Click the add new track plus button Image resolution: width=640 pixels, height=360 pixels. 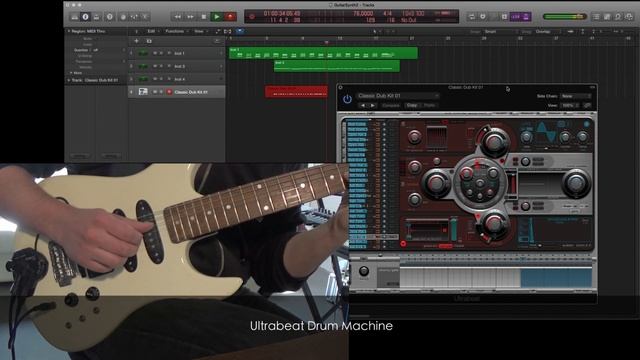[x=136, y=41]
